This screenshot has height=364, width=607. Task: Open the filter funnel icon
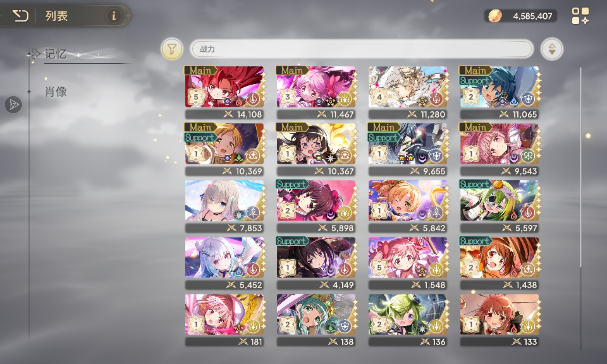172,49
